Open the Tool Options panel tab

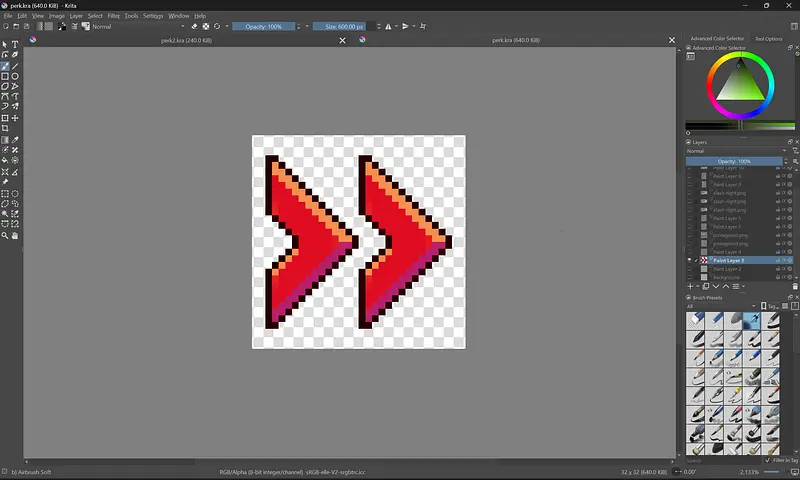tap(768, 39)
